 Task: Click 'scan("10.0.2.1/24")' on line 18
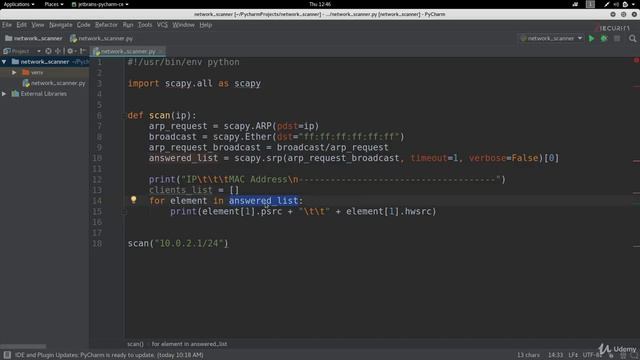(x=178, y=243)
